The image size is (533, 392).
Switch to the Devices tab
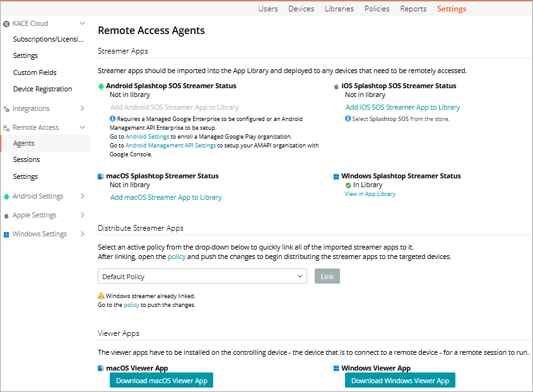pyautogui.click(x=301, y=9)
